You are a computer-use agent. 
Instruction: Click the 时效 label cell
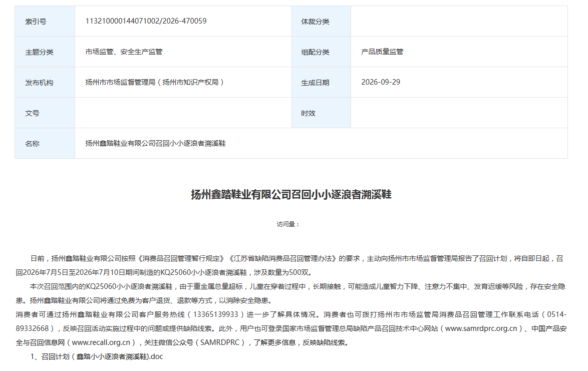(321, 113)
